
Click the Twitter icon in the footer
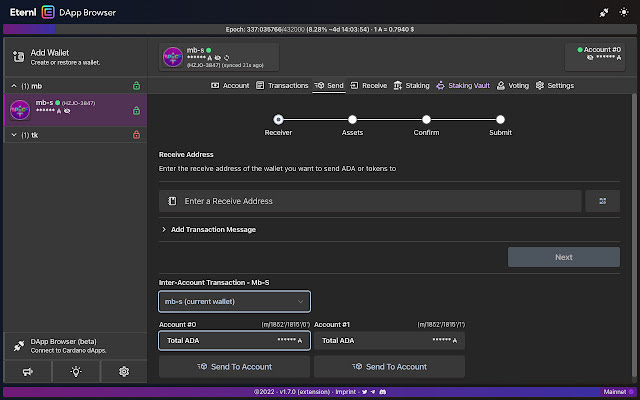pos(364,392)
